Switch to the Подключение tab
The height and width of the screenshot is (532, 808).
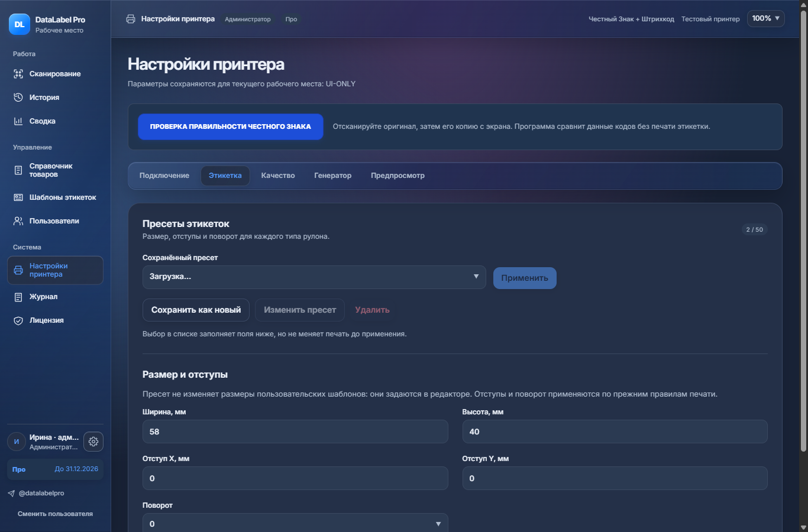pos(164,176)
